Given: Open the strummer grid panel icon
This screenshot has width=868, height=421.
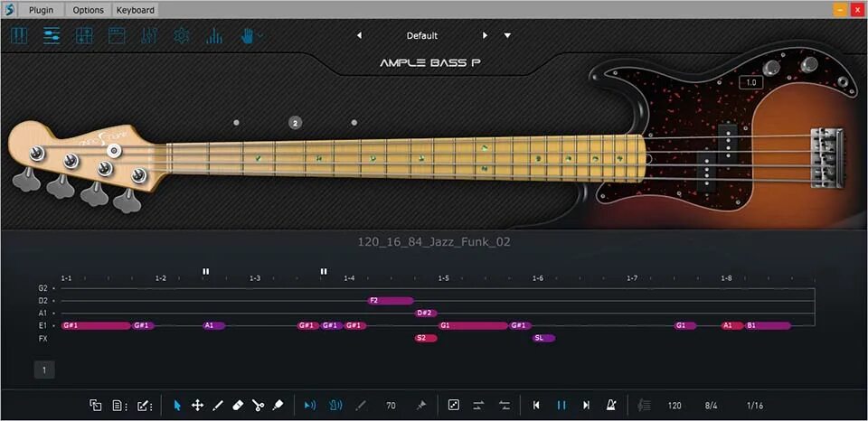Looking at the screenshot, I should [x=84, y=36].
